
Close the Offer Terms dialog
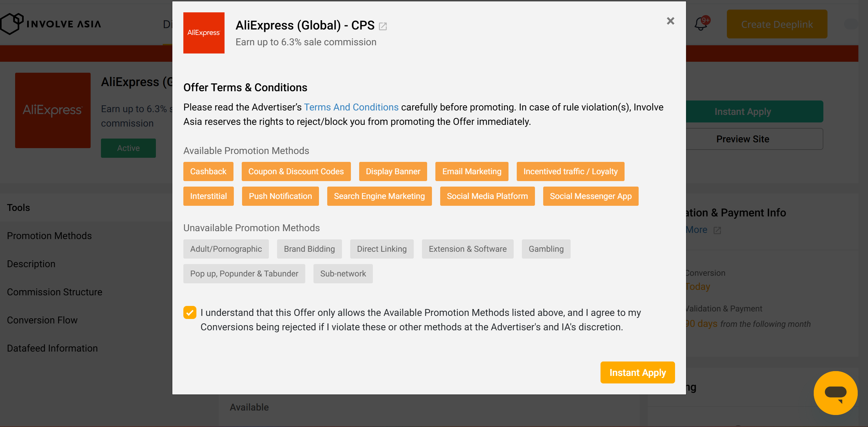tap(670, 21)
